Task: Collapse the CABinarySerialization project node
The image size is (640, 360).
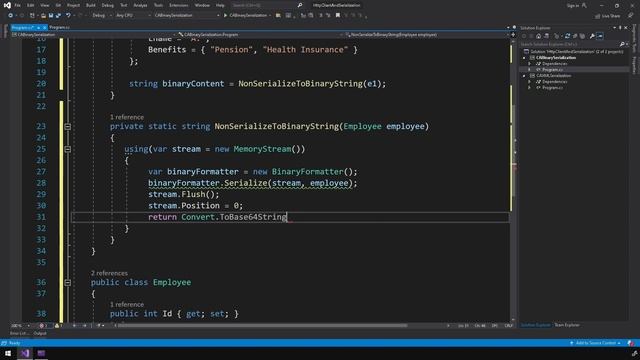Action: (x=524, y=58)
